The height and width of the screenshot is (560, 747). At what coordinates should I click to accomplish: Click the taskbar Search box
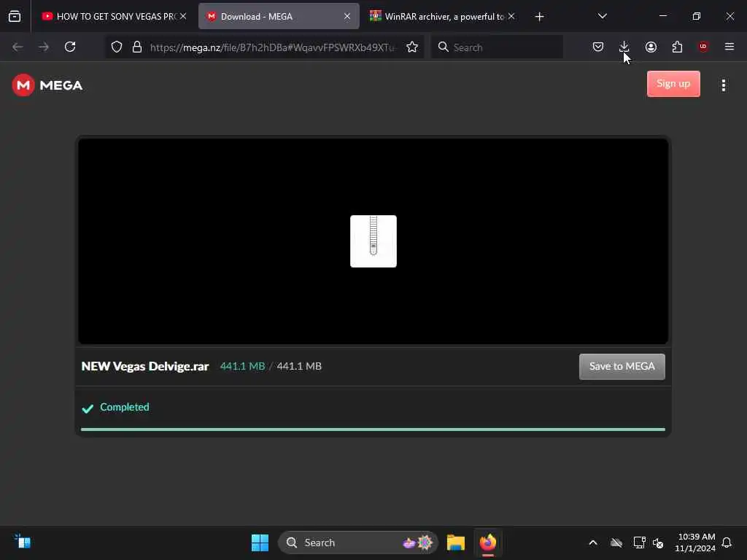[x=357, y=542]
